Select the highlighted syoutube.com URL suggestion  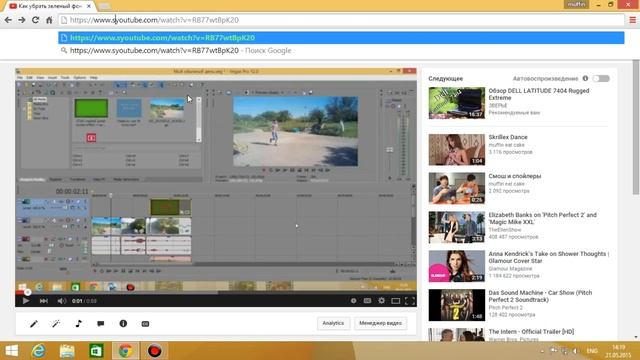(x=341, y=38)
